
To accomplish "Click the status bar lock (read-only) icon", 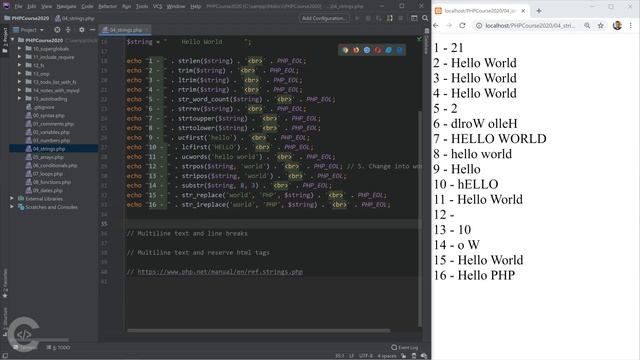I will click(403, 356).
